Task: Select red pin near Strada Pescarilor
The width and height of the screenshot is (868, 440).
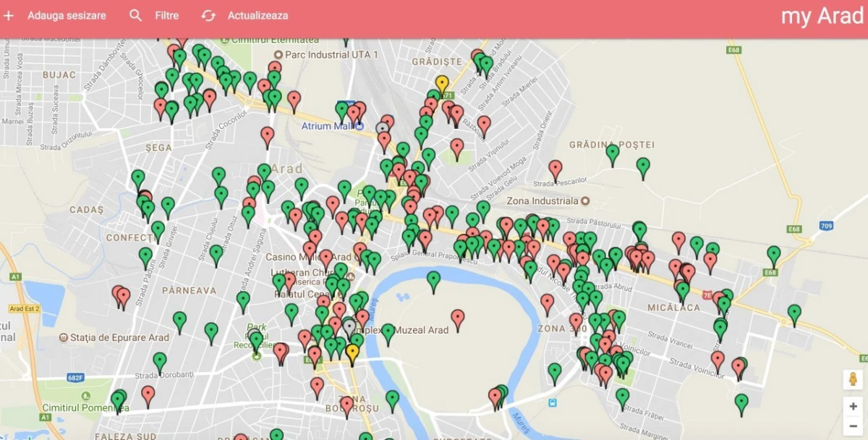Action: click(555, 170)
